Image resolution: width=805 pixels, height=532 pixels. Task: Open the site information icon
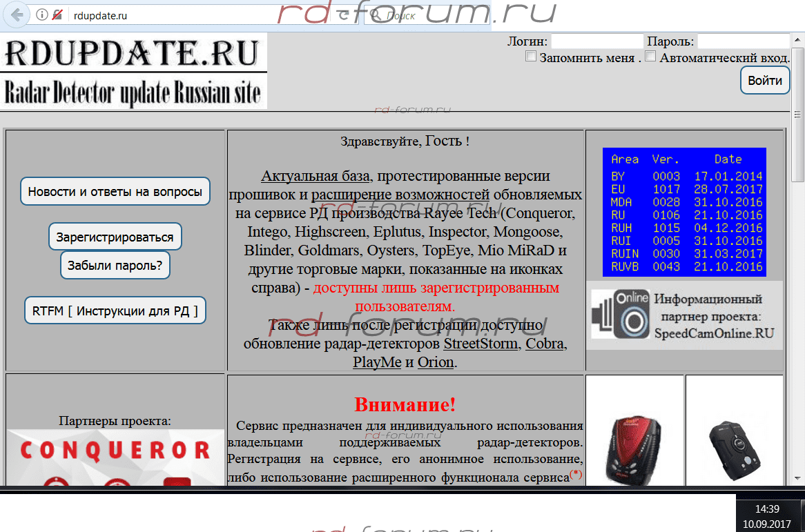(x=41, y=14)
